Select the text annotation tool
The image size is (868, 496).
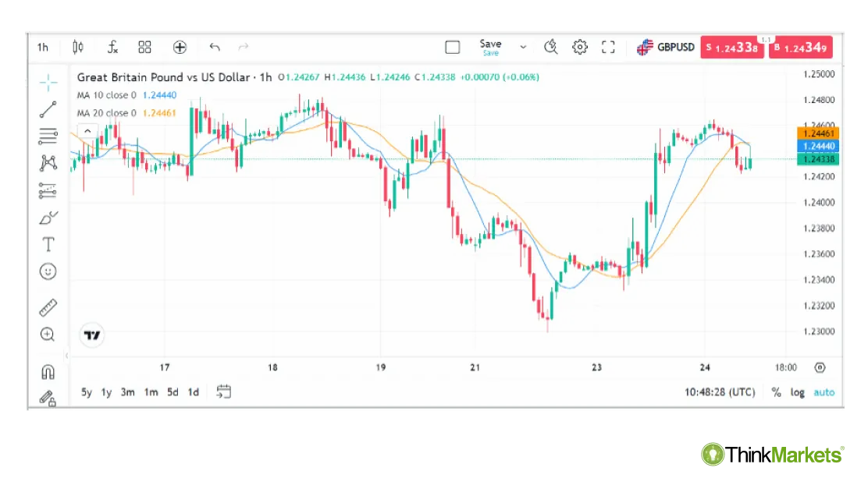click(x=48, y=244)
